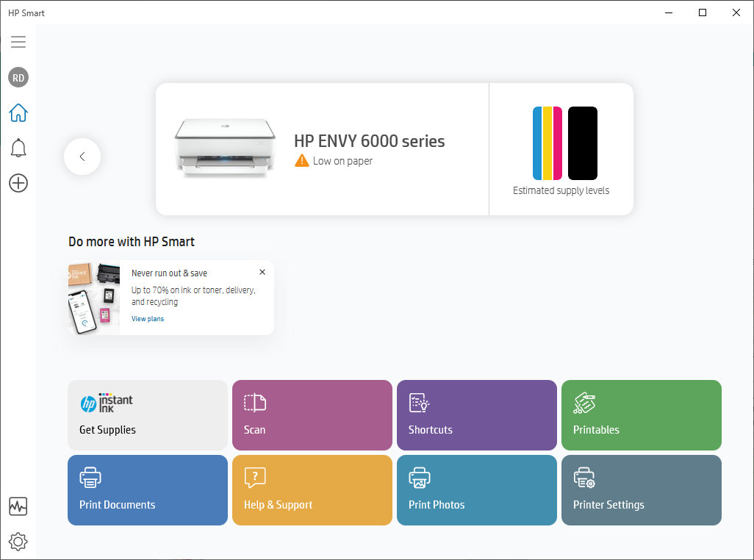Open the diagnostics activity icon

click(x=18, y=506)
